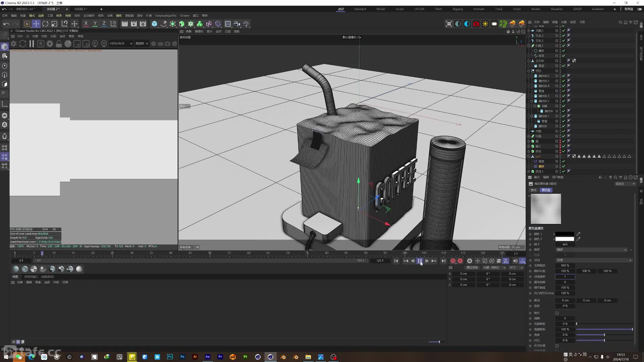Click the camera object icon
This screenshot has height=362, width=644.
tap(237, 24)
